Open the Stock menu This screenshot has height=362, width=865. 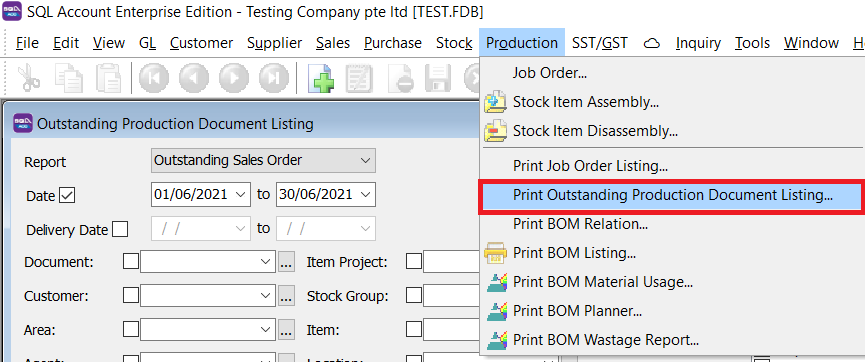pos(454,43)
